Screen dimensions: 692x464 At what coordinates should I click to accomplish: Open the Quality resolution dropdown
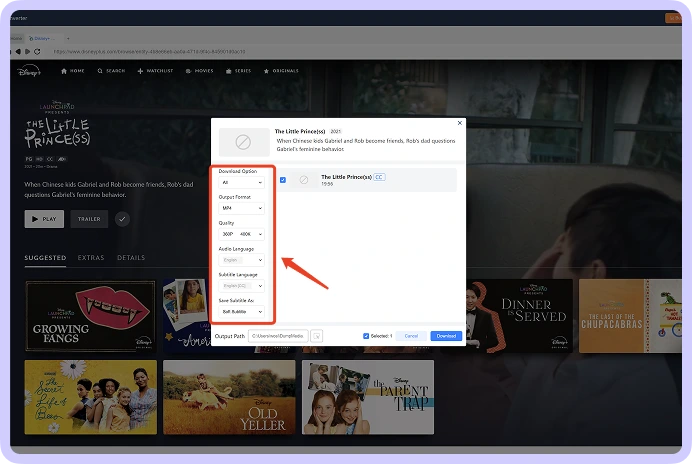(229, 234)
